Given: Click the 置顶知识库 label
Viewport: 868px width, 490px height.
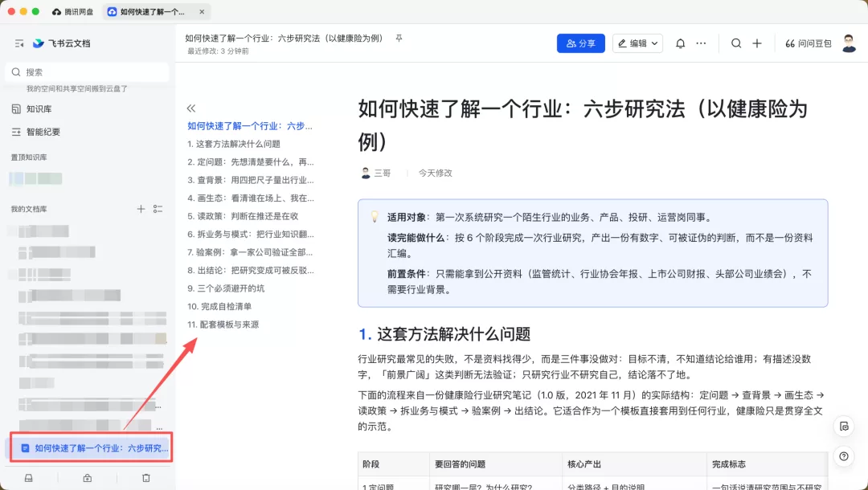Looking at the screenshot, I should [29, 157].
